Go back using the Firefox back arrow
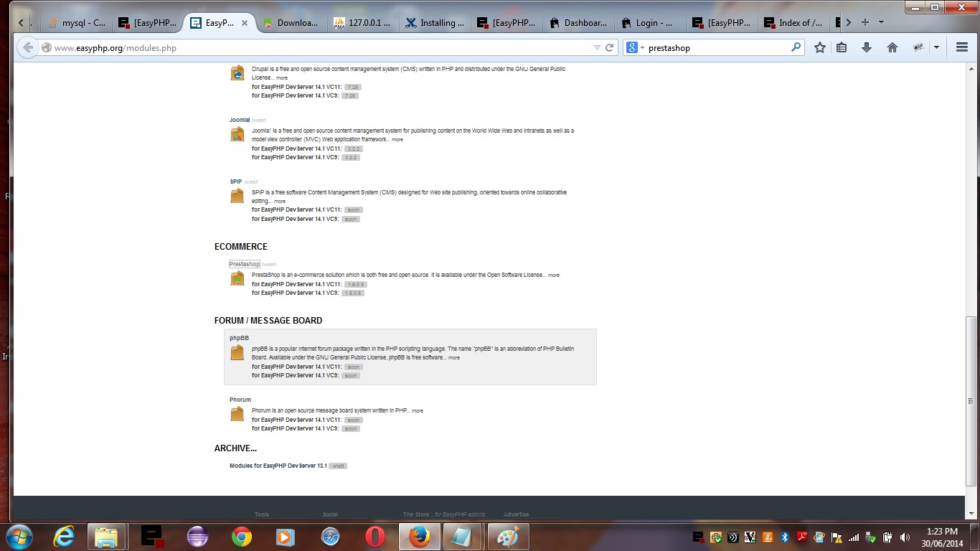This screenshot has height=551, width=980. 28,47
